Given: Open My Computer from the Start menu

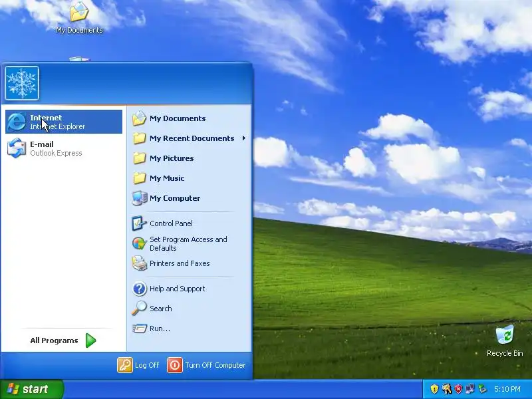Looking at the screenshot, I should point(190,198).
